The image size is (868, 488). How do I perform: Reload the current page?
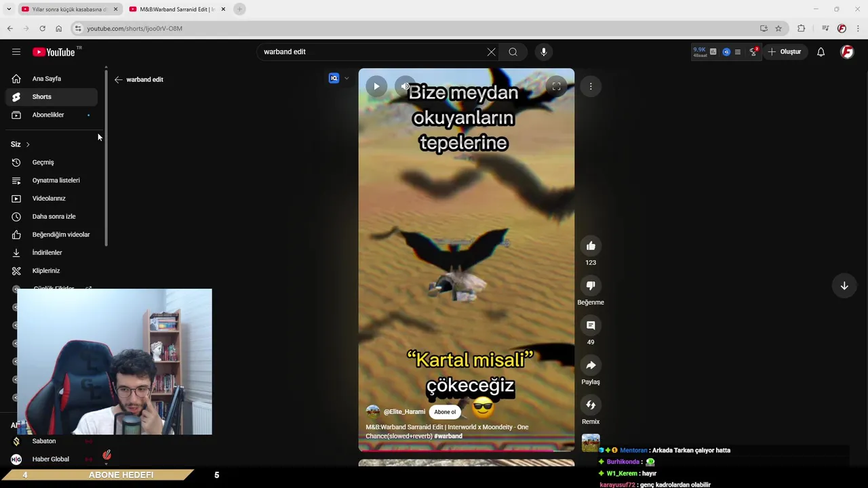pyautogui.click(x=43, y=28)
